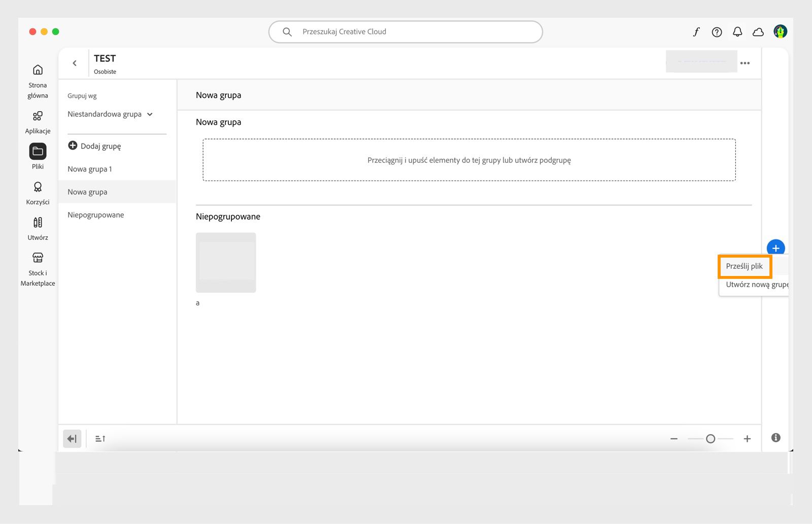Go back with the left chevron
This screenshot has height=524, width=812.
pos(75,63)
